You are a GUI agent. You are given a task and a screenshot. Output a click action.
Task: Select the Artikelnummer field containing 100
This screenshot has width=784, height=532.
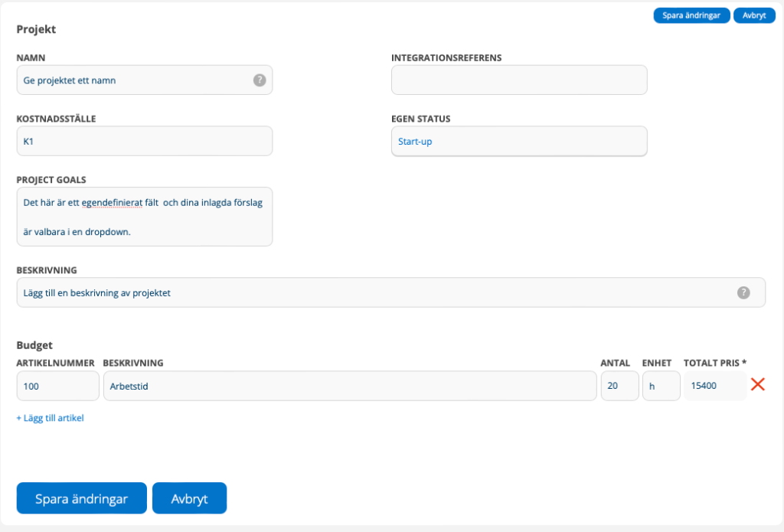click(57, 386)
